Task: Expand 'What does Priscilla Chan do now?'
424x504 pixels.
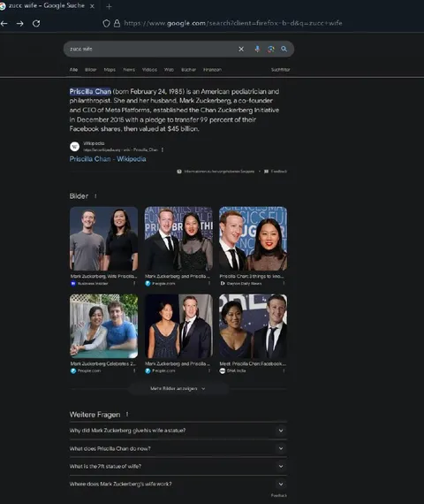Action: 178,448
